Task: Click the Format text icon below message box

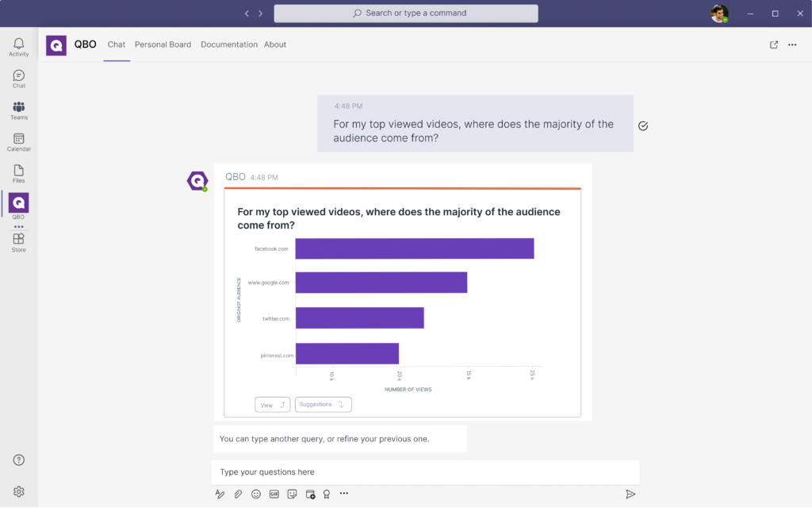Action: (220, 494)
